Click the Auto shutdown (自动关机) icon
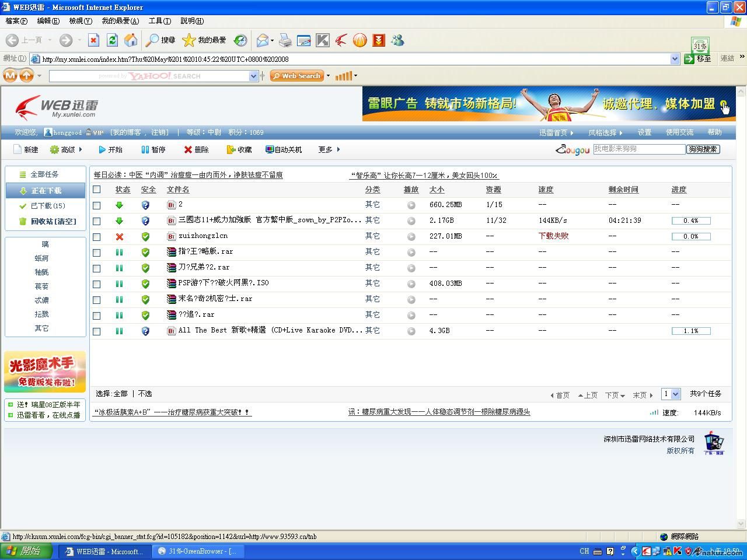This screenshot has width=747, height=560. 270,150
